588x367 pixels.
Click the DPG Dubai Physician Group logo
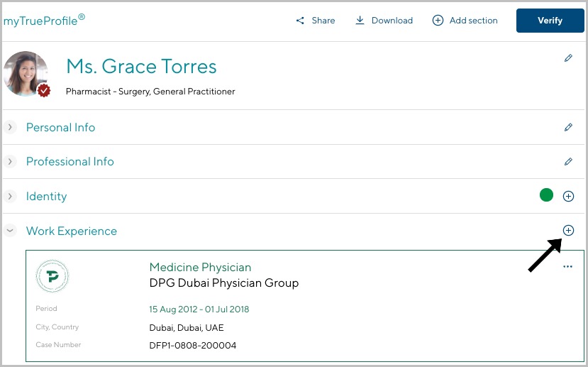pyautogui.click(x=52, y=276)
